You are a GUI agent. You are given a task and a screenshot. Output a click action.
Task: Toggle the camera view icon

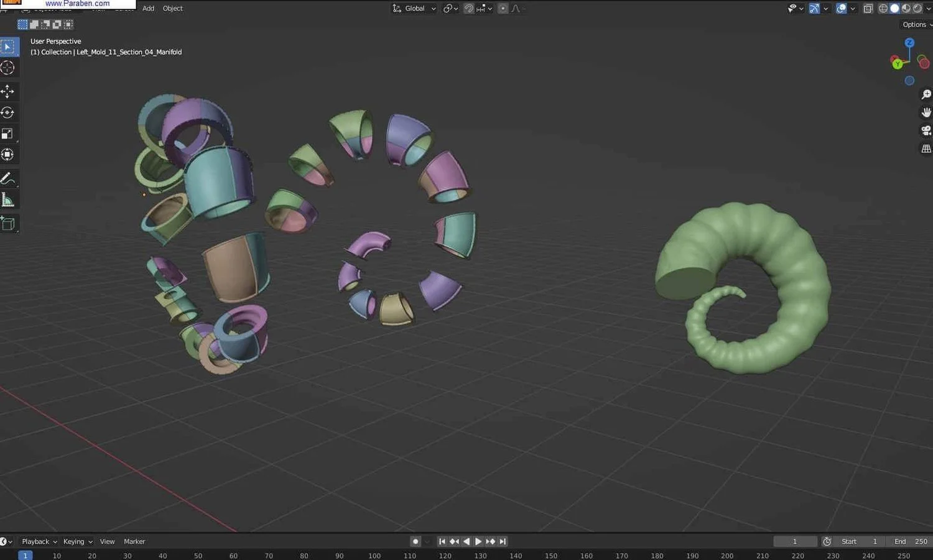(x=926, y=131)
